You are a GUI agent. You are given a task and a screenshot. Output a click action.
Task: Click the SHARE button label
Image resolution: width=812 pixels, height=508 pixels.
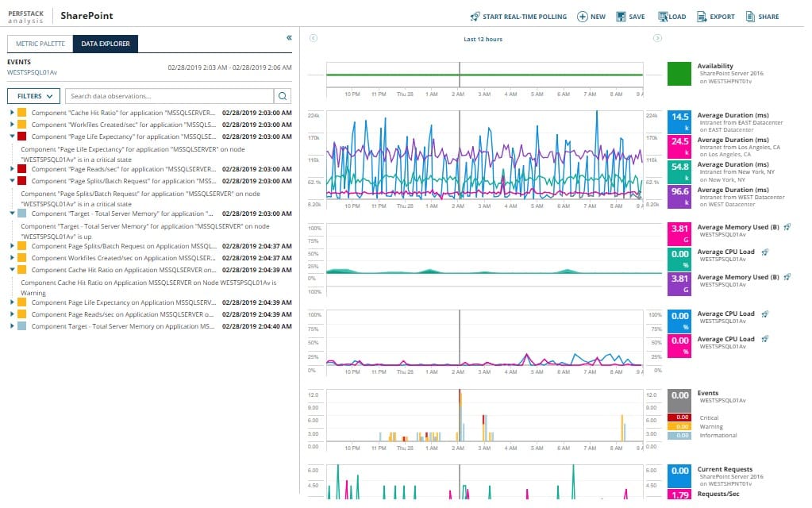pyautogui.click(x=768, y=17)
